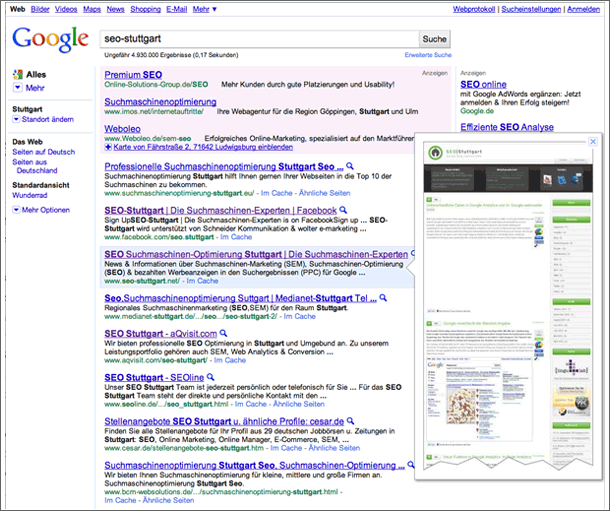Open the Suchmaschinenoptimierung ad link

(x=160, y=102)
